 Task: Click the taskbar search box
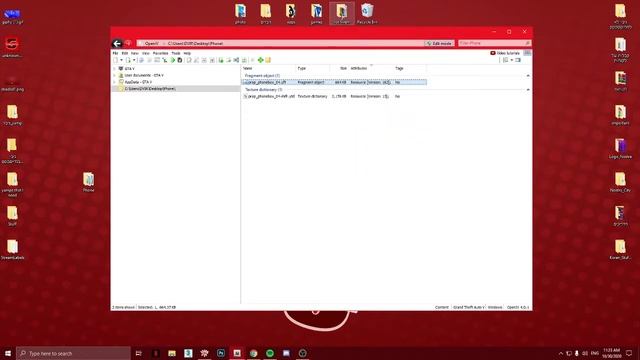point(73,353)
